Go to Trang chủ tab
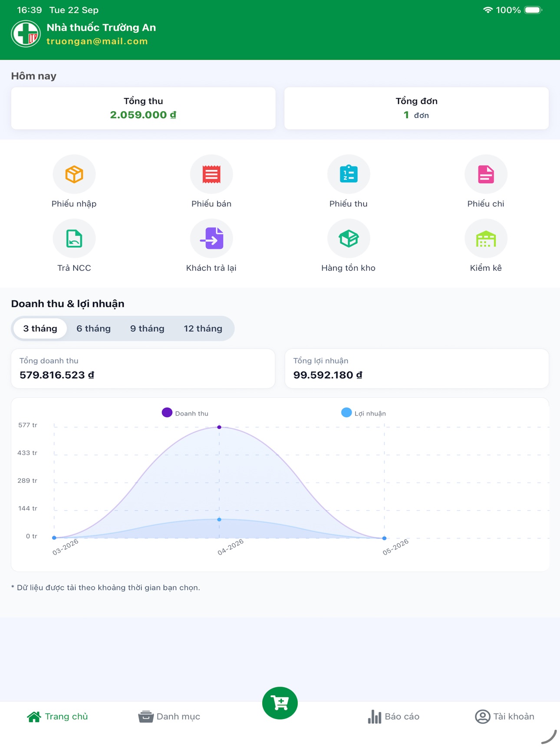 (57, 717)
